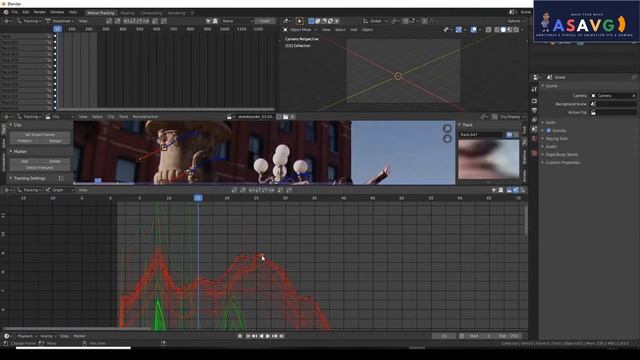640x360 pixels.
Task: Open the Window menu
Action: [57, 13]
